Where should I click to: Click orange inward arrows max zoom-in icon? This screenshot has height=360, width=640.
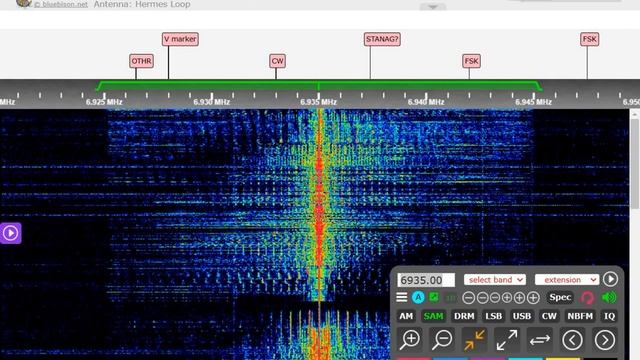(474, 340)
